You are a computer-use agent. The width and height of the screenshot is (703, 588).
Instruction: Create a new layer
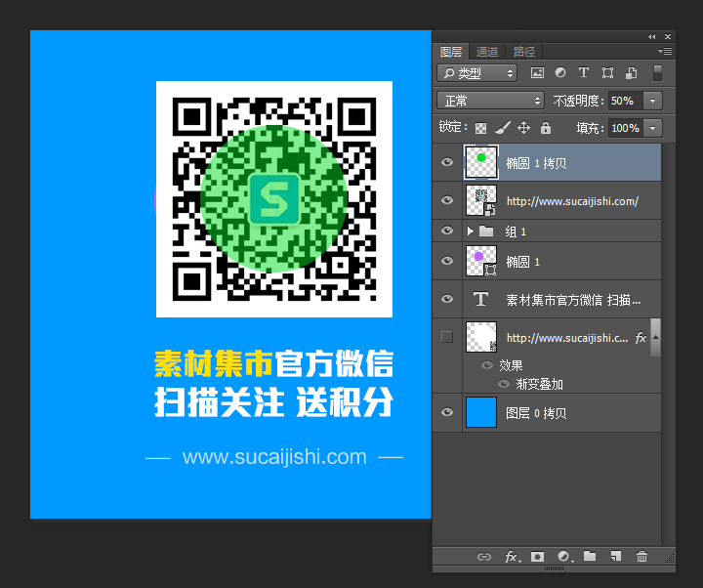[x=616, y=557]
